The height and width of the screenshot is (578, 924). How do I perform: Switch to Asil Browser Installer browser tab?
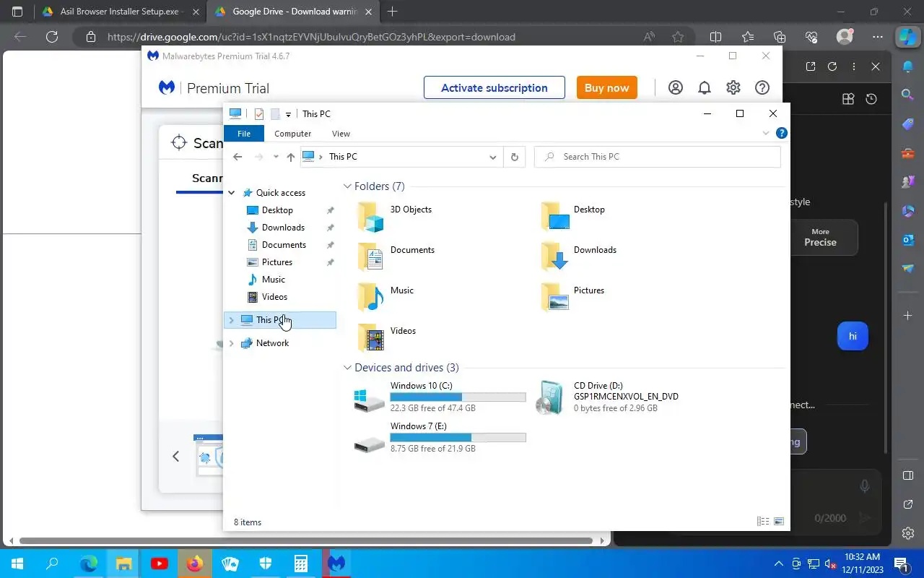(121, 12)
